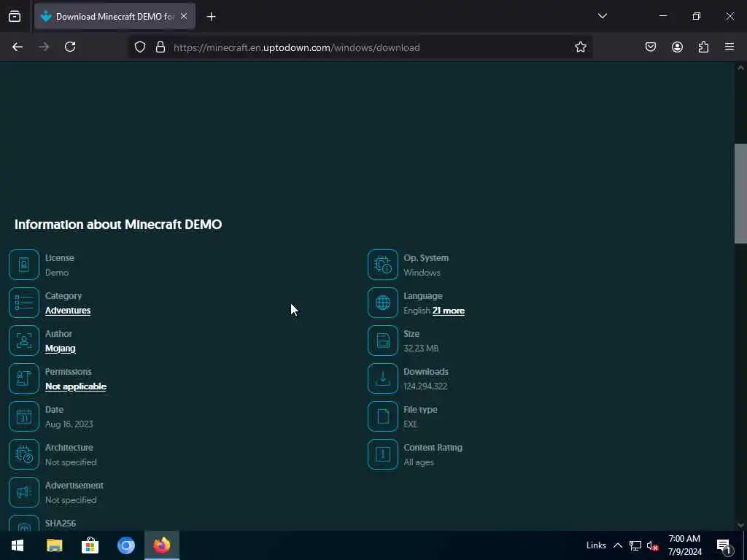Open File Explorer from taskbar
The width and height of the screenshot is (747, 560).
(x=54, y=545)
